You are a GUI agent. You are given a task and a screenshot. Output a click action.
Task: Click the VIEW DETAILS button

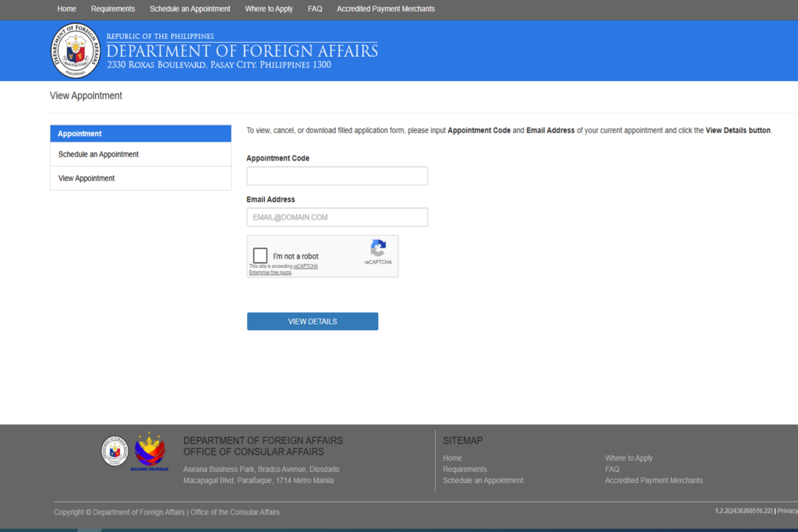click(312, 322)
